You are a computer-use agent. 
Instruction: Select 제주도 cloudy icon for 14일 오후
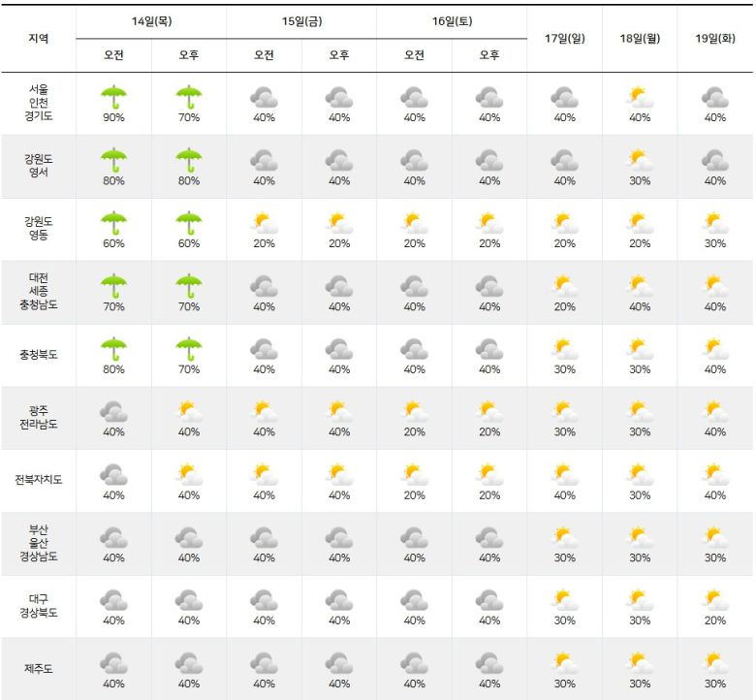click(x=188, y=663)
